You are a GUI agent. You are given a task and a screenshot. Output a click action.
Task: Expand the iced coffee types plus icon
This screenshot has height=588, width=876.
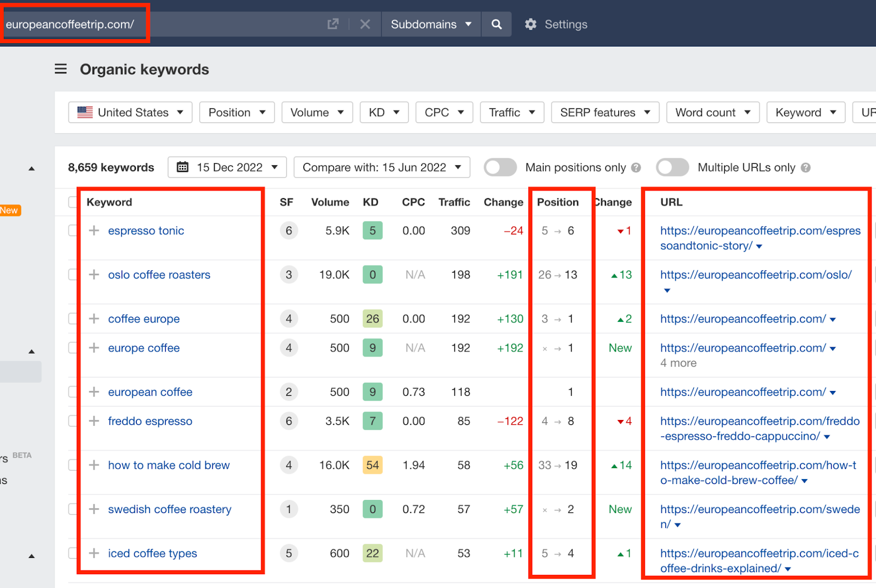point(94,553)
